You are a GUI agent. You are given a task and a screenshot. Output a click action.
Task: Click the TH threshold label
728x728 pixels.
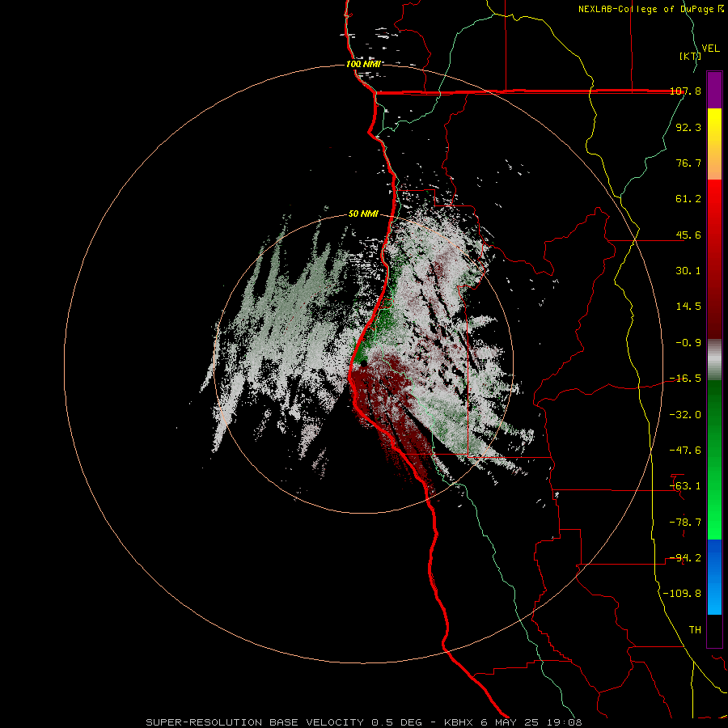point(695,630)
